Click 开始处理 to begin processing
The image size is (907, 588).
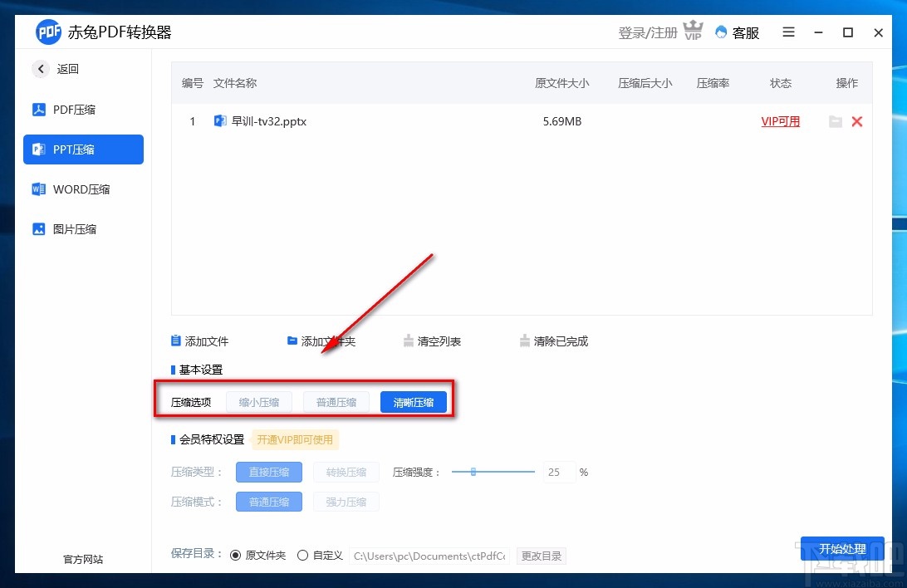pyautogui.click(x=842, y=549)
